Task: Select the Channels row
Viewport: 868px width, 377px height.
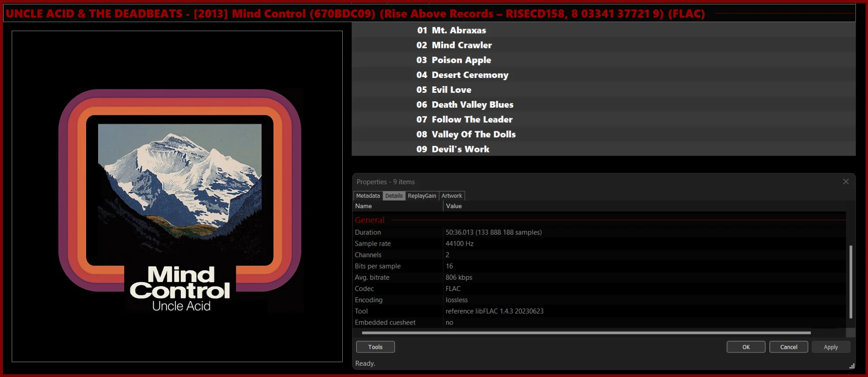Action: click(599, 255)
